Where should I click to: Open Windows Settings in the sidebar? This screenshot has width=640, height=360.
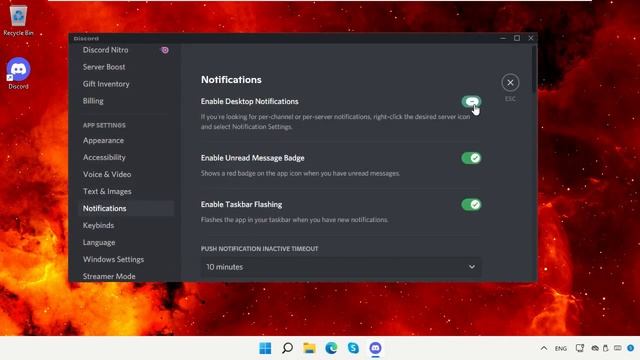[113, 259]
